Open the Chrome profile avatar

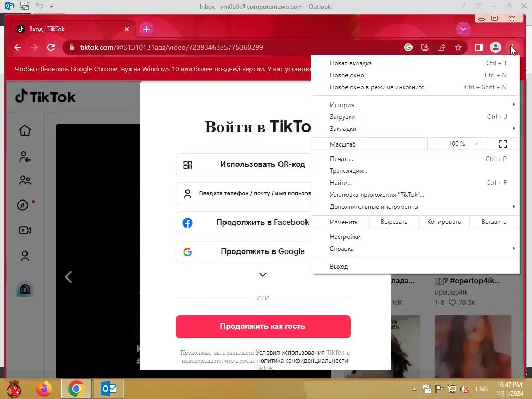pos(495,47)
